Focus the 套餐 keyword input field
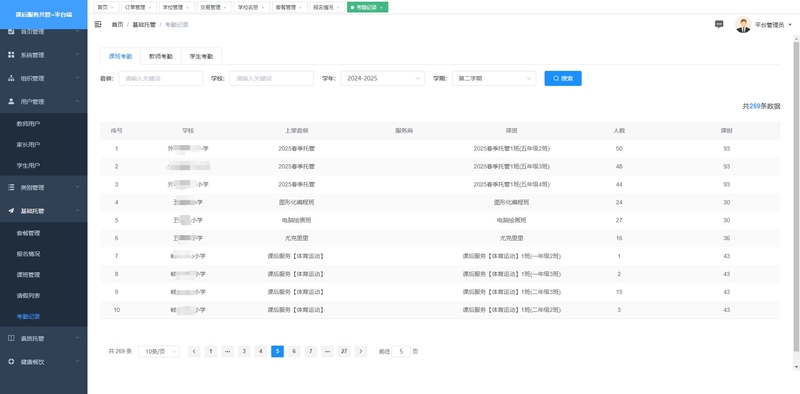 [x=161, y=79]
